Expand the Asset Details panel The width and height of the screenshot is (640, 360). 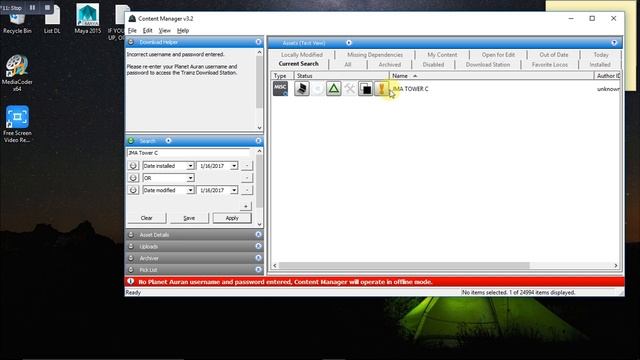click(194, 235)
